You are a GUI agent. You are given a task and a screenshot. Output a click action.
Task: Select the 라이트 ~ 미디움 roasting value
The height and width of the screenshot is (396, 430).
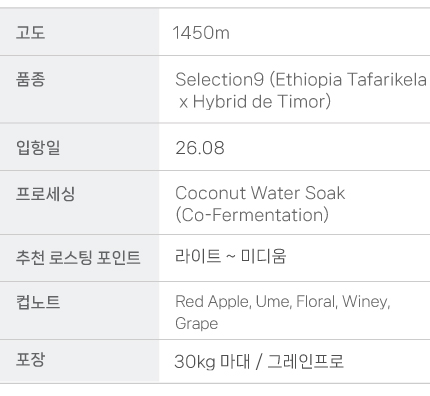[230, 256]
